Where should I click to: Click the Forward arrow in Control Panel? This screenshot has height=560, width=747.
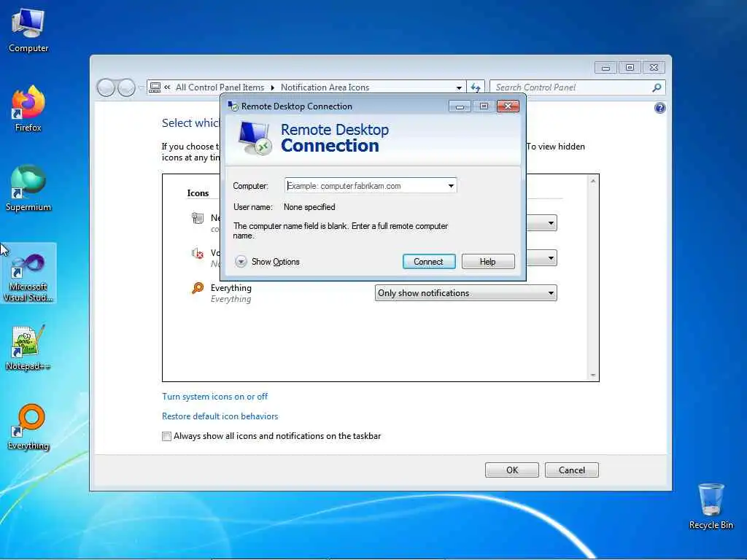126,87
